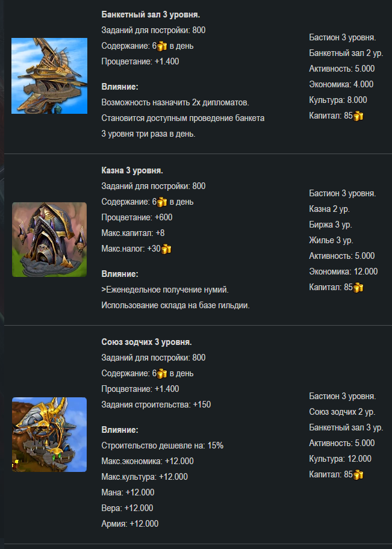Click gold coin icon in Казна Содержание line
Screen dimensions: 392x549
(x=162, y=202)
